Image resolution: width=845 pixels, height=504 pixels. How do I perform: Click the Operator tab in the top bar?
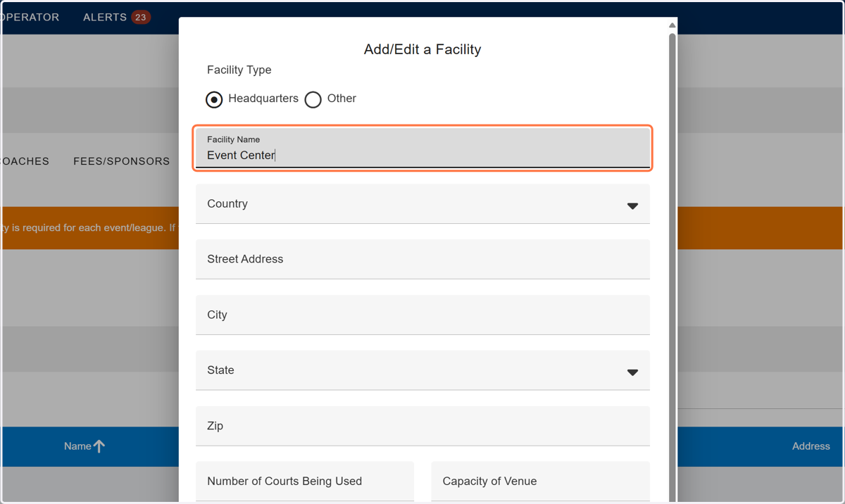coord(30,17)
